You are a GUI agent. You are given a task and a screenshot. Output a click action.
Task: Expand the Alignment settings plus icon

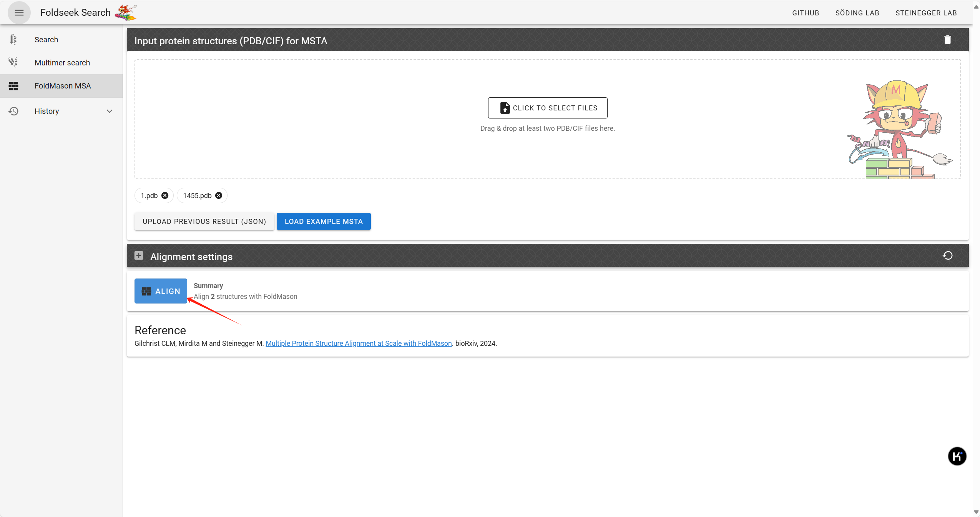click(139, 255)
